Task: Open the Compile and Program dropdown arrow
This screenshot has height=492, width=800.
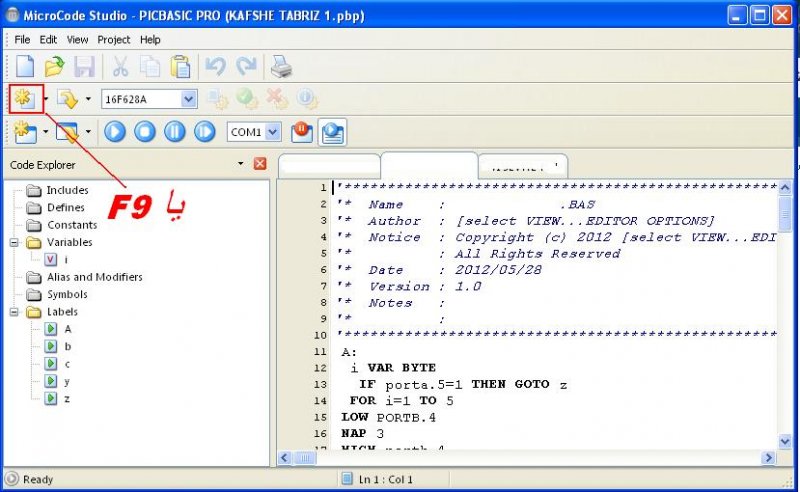Action: 88,99
